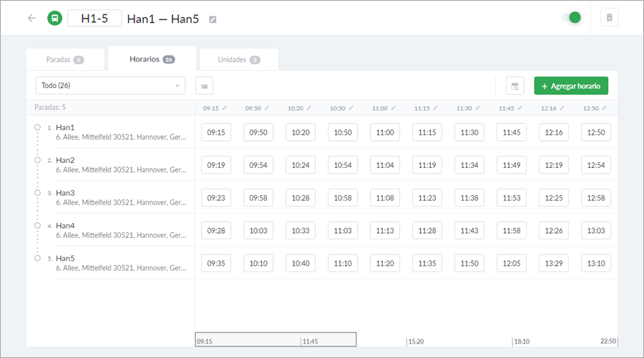Click the list view icon button
Image resolution: width=644 pixels, height=358 pixels.
click(205, 86)
